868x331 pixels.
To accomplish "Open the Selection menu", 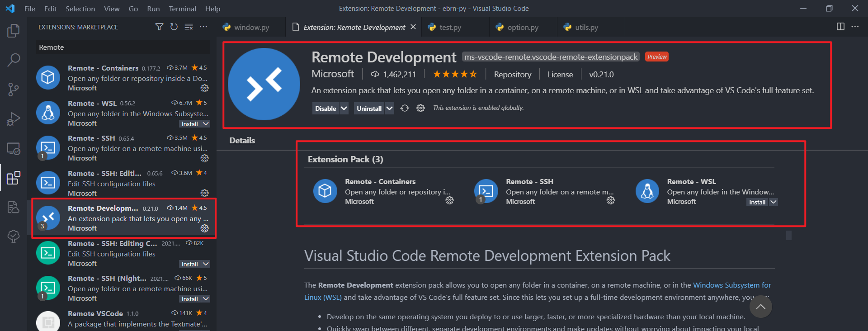I will pos(80,9).
